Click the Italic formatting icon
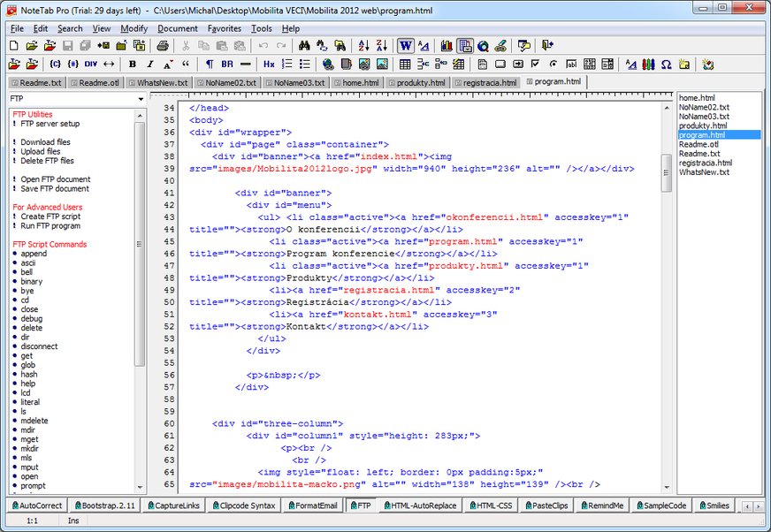Image resolution: width=771 pixels, height=532 pixels. [x=150, y=65]
